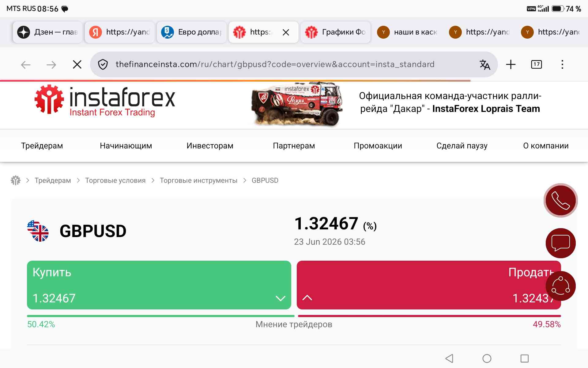Expand chevron up in Продать box
The height and width of the screenshot is (368, 588).
pyautogui.click(x=307, y=298)
